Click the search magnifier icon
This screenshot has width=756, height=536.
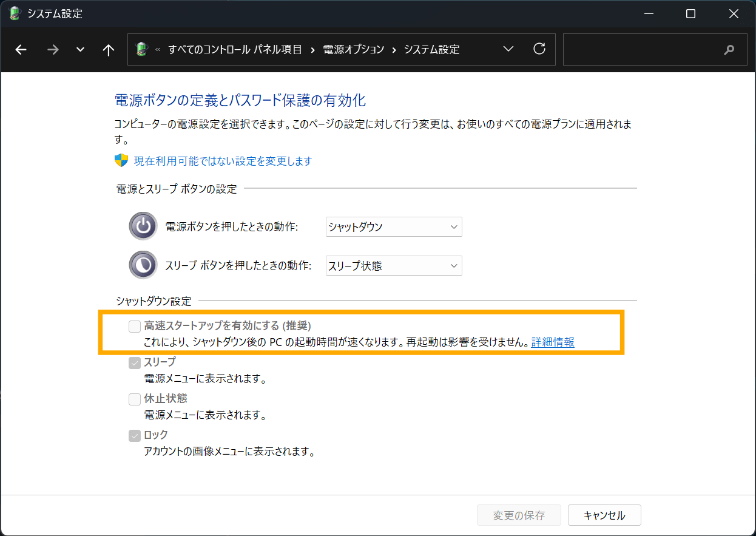[x=729, y=49]
